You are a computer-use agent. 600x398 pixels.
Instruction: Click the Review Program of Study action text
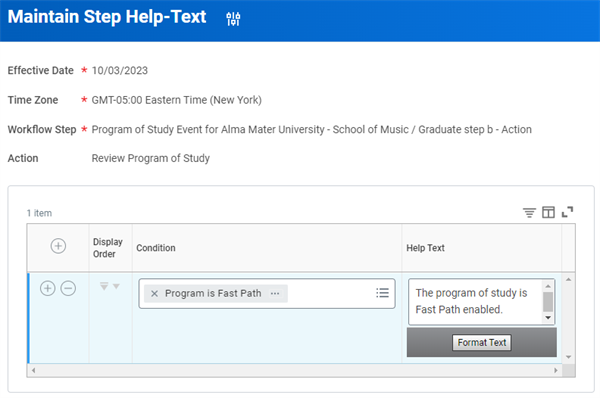pyautogui.click(x=150, y=158)
